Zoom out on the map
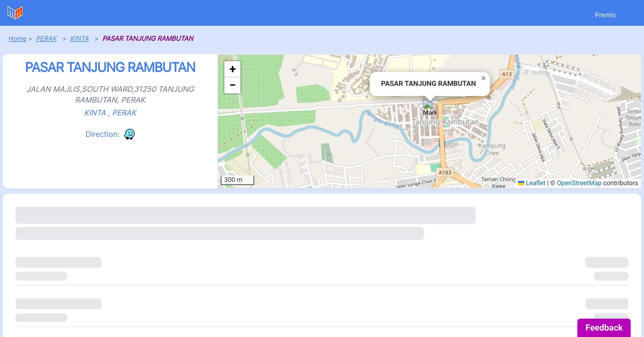This screenshot has height=337, width=644. (x=232, y=85)
